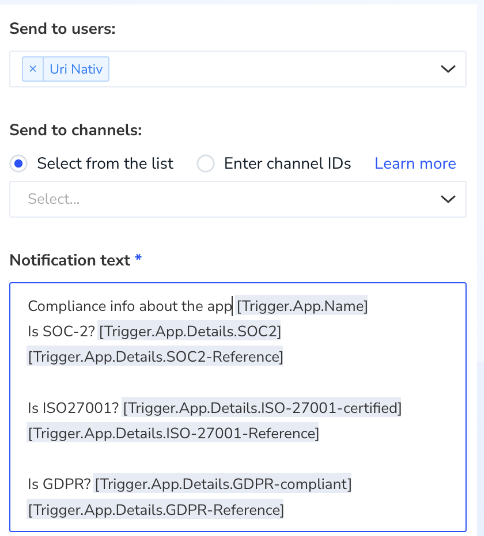Image resolution: width=484 pixels, height=536 pixels.
Task: Click the ISO-27001-certified variable token
Action: click(x=262, y=408)
